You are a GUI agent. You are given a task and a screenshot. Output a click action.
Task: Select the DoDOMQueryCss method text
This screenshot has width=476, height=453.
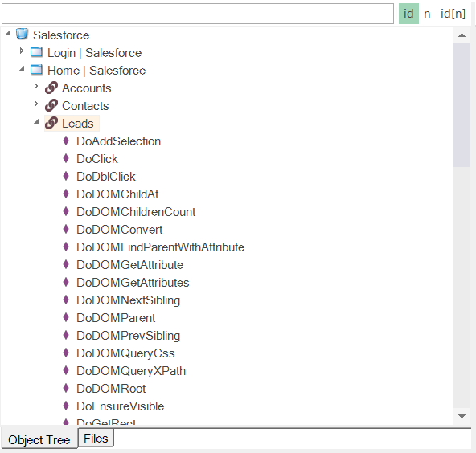coord(125,353)
